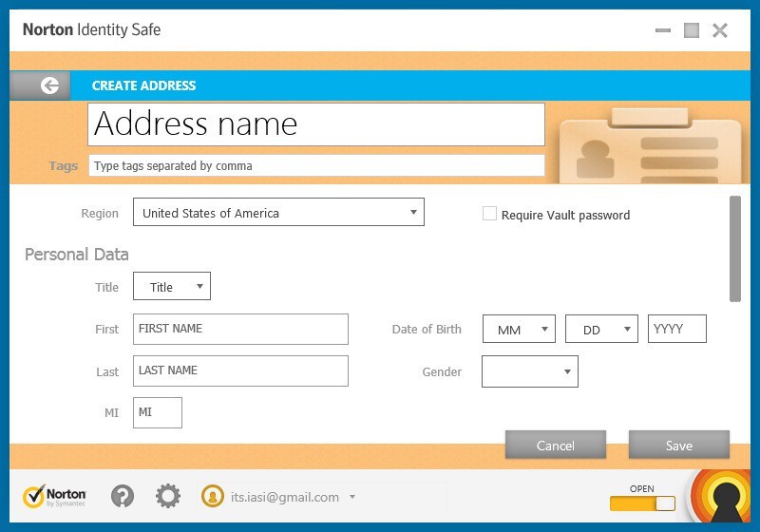Open settings with the gear icon

[x=168, y=496]
